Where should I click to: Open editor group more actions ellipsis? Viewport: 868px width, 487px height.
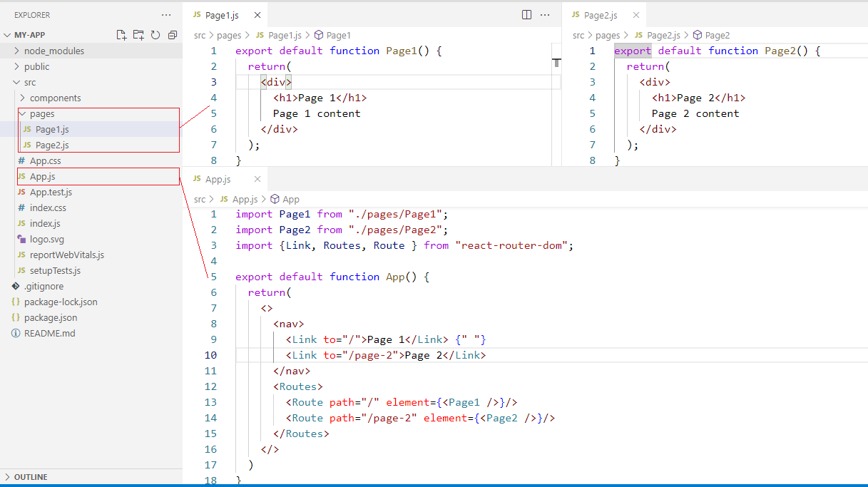[545, 15]
